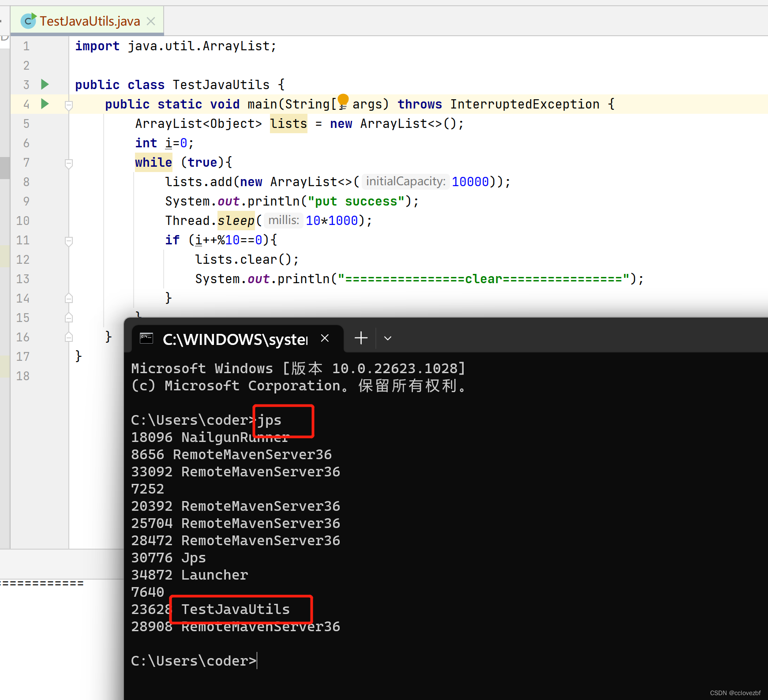Run main method using the gutter play icon
The image size is (768, 700).
click(x=44, y=104)
